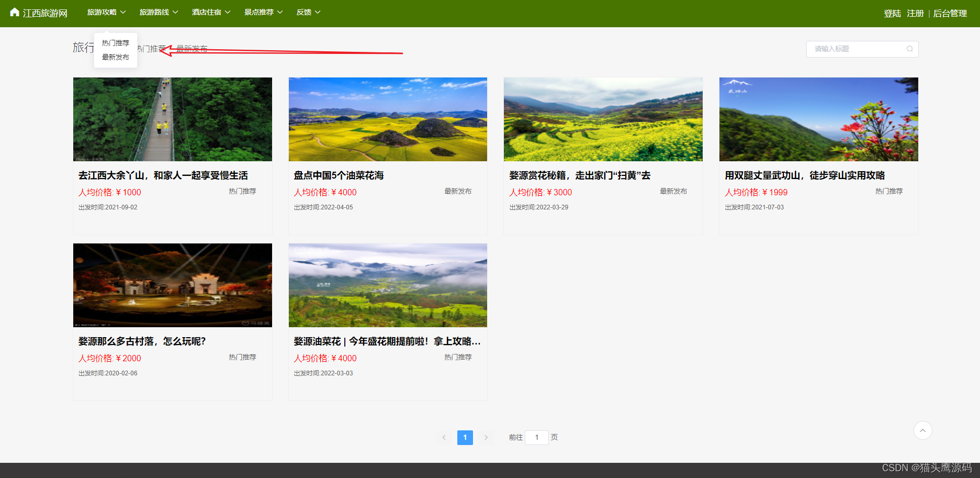This screenshot has width=980, height=478.
Task: Expand the 反馈 dropdown menu
Action: 309,12
